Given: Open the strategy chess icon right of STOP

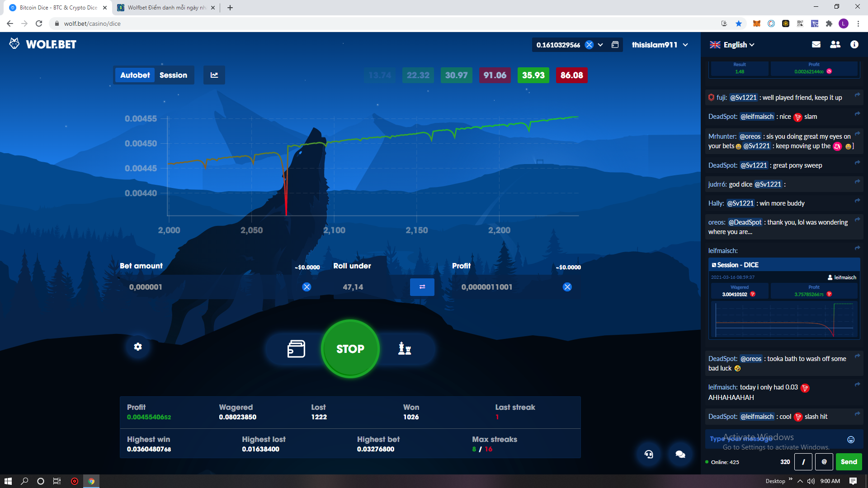Looking at the screenshot, I should point(405,349).
